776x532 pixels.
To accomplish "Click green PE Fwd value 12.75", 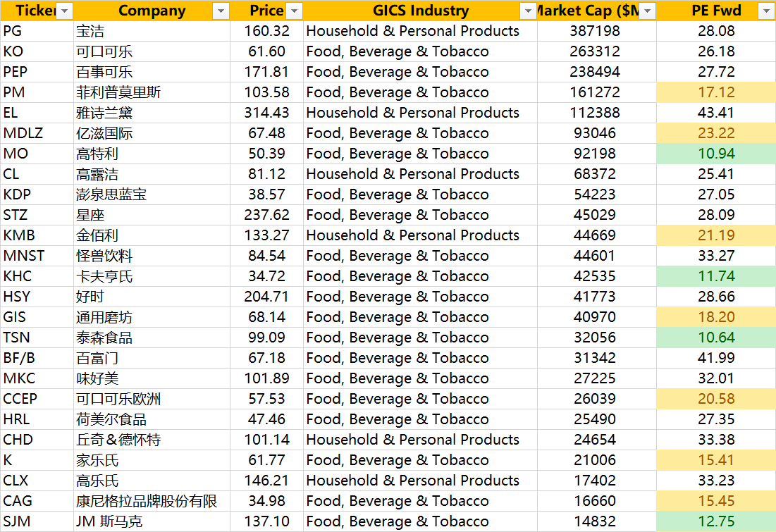I will tap(716, 521).
